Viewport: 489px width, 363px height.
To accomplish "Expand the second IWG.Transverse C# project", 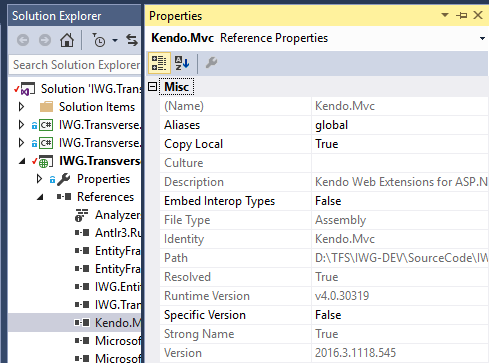I will pyautogui.click(x=21, y=143).
